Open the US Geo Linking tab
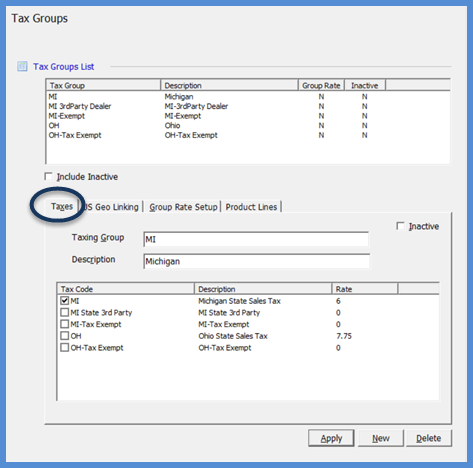This screenshot has height=468, width=473. pos(111,207)
